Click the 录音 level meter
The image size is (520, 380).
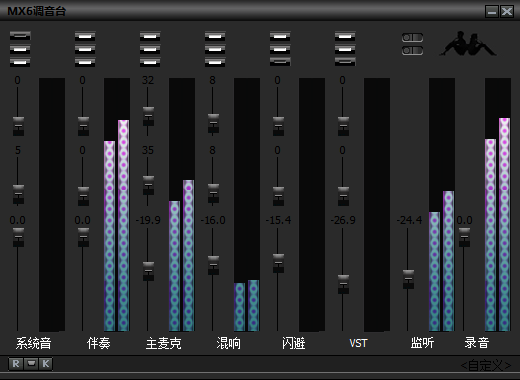[x=498, y=205]
